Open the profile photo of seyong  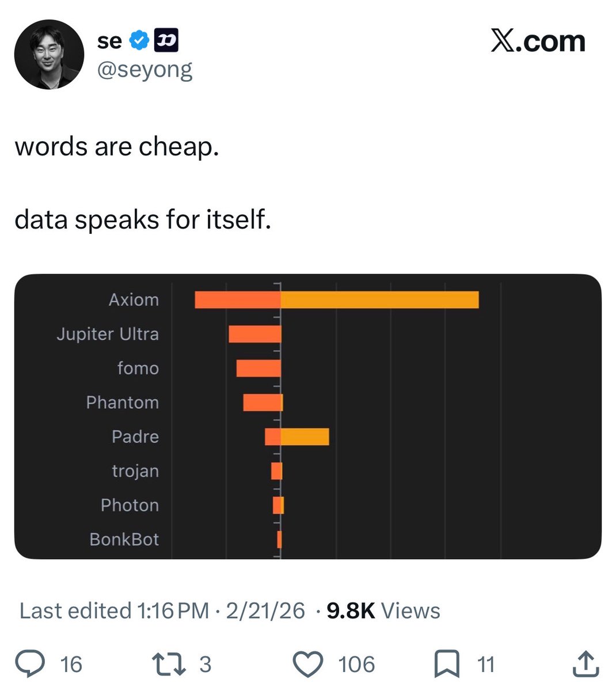[49, 55]
